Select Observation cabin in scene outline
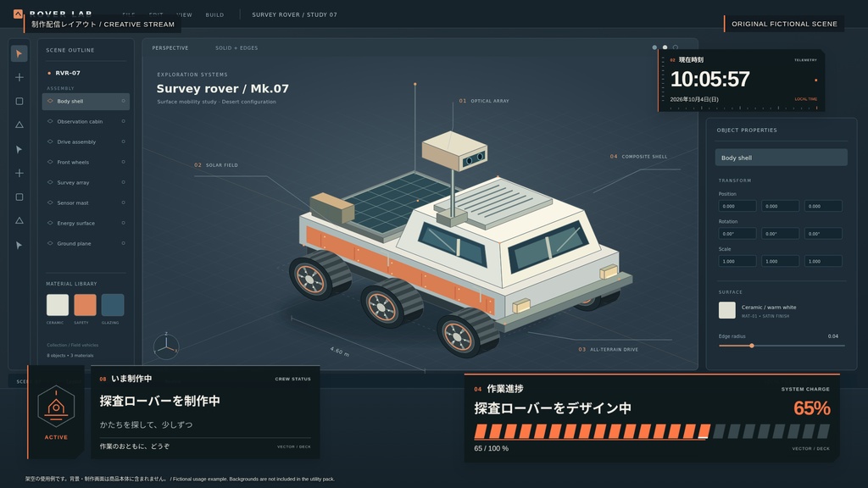This screenshot has height=488, width=868. point(86,122)
